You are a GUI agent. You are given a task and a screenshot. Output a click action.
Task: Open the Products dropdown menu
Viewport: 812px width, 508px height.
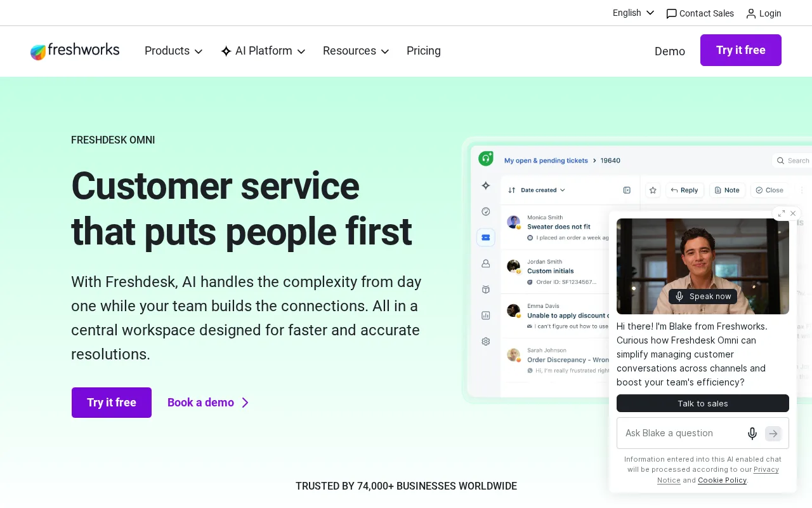[x=173, y=51]
